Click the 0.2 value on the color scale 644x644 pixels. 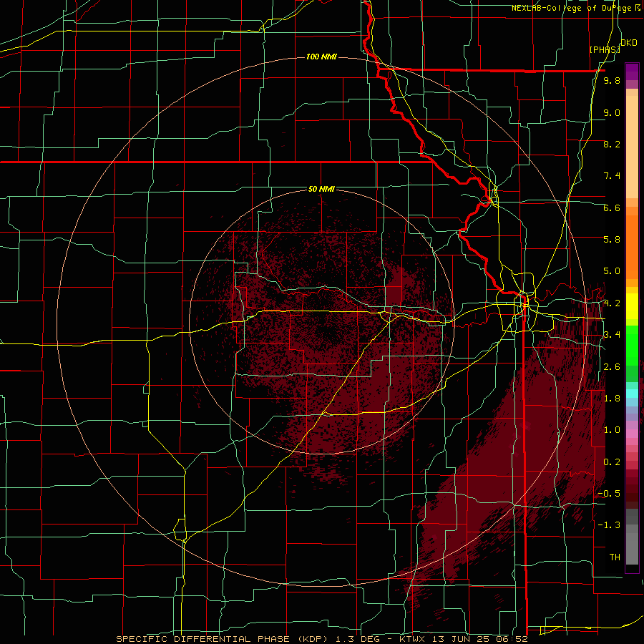point(612,462)
